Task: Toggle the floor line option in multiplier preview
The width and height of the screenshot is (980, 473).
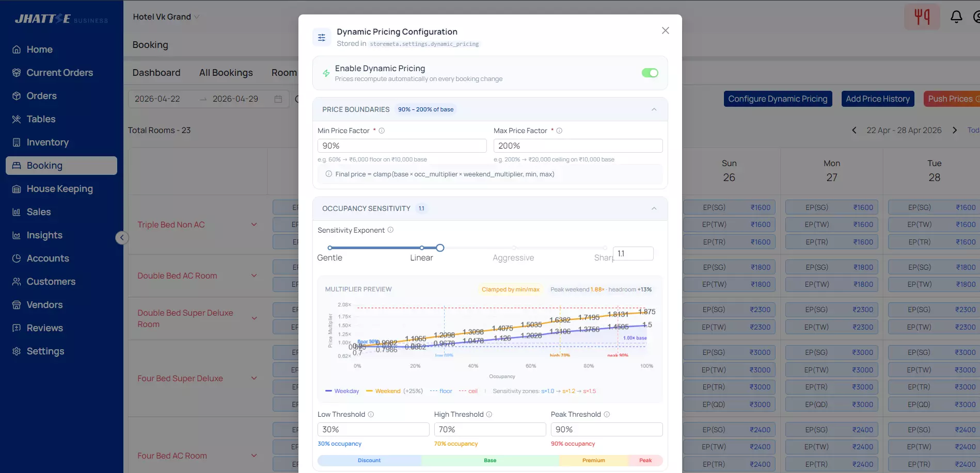Action: (441, 391)
